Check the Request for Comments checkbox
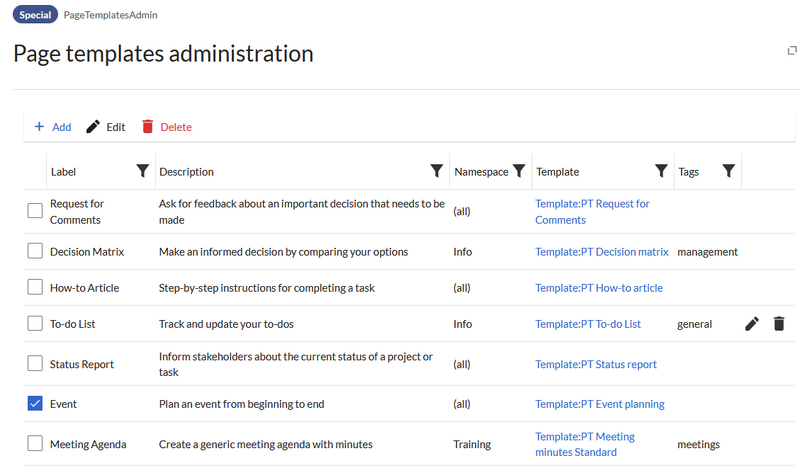800x468 pixels. click(x=35, y=211)
